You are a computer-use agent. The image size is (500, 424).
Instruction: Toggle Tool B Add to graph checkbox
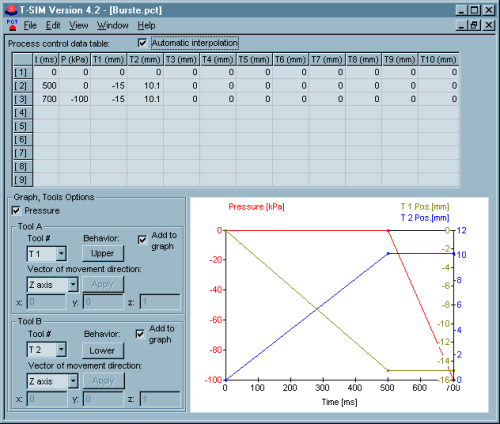click(x=140, y=334)
